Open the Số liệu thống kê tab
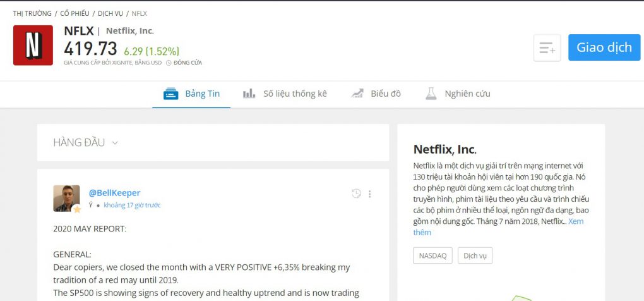The height and width of the screenshot is (301, 644). [x=285, y=94]
